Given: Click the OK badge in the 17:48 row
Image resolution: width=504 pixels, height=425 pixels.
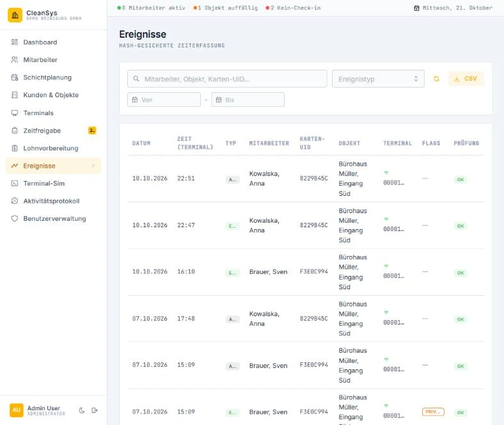Looking at the screenshot, I should pos(461,319).
